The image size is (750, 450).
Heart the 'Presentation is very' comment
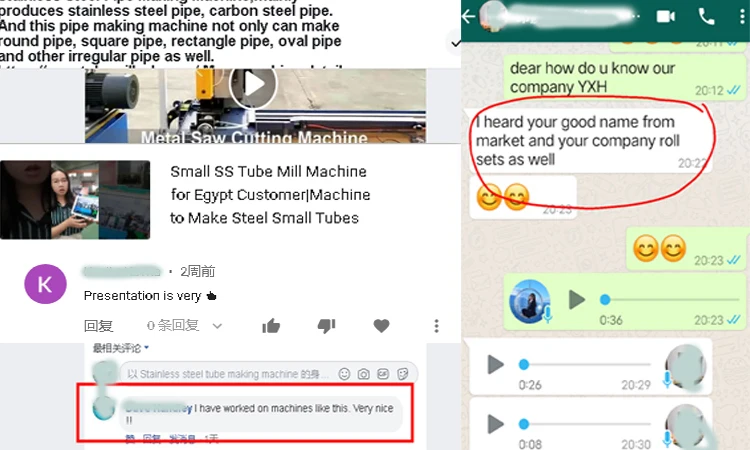pos(381,326)
